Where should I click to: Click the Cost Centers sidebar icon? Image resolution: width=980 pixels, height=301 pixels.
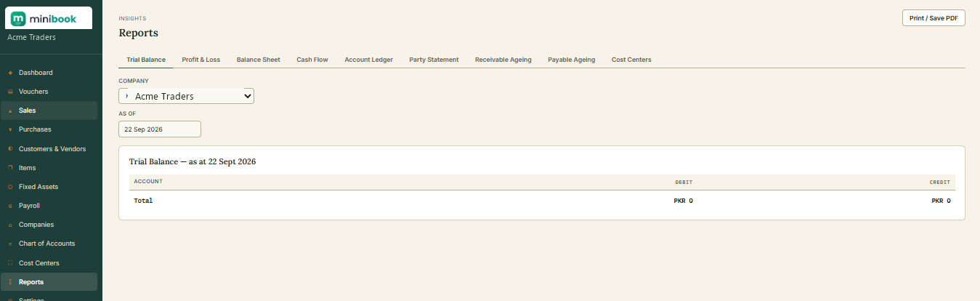(x=10, y=263)
